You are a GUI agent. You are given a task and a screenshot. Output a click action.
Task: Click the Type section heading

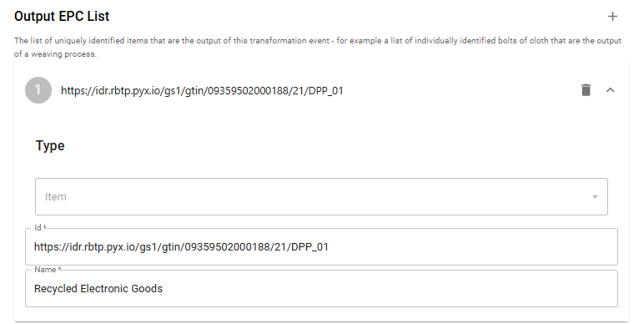[50, 145]
